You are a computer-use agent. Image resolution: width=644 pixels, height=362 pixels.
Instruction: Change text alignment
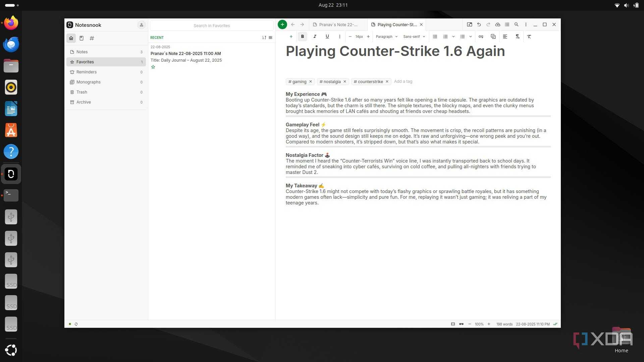click(505, 37)
